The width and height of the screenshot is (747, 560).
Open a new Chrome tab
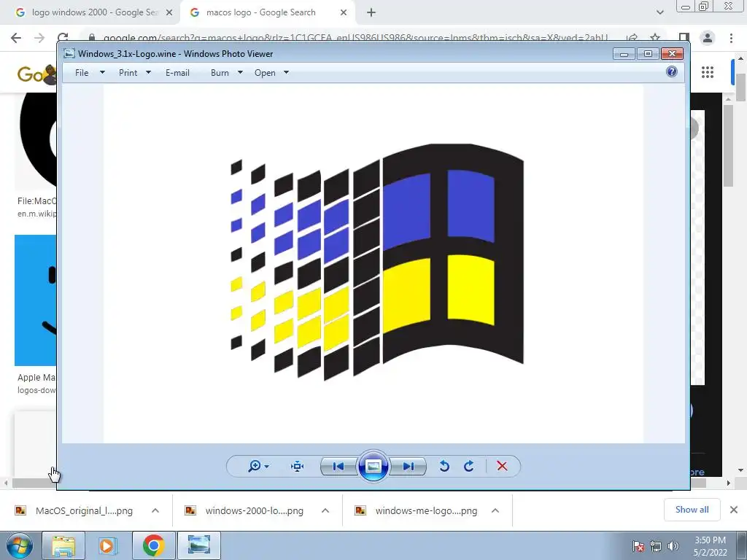[x=371, y=13]
